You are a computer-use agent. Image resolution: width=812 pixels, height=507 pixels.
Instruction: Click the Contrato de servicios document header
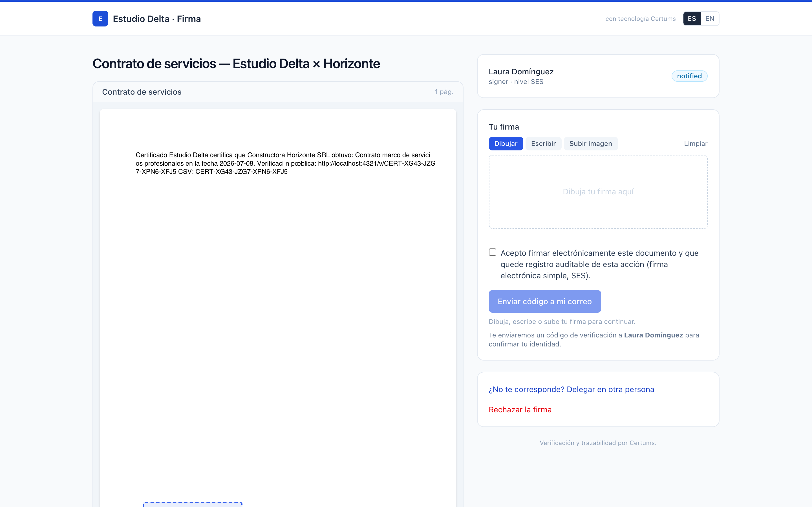pos(142,92)
